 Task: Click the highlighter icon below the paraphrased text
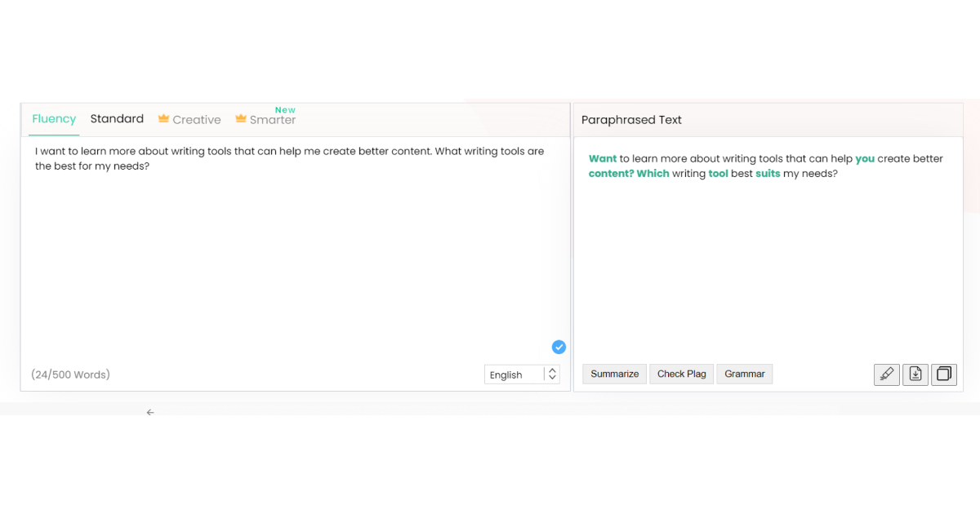pyautogui.click(x=886, y=374)
